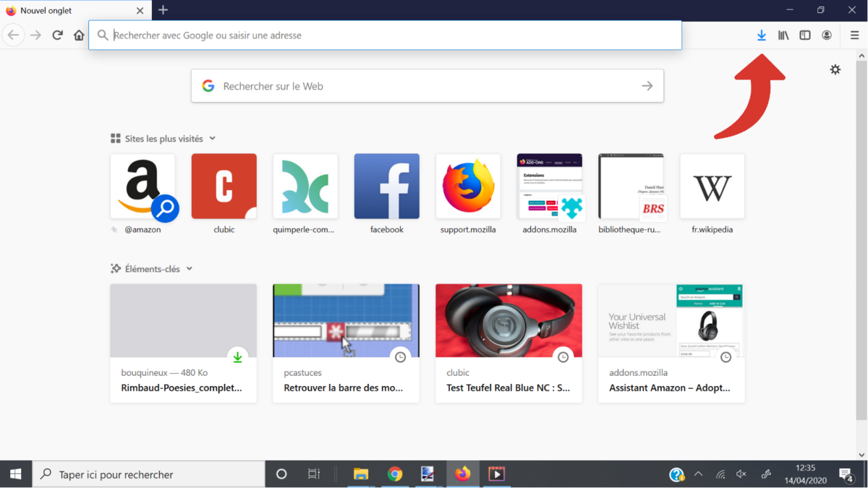This screenshot has width=868, height=488.
Task: Click the green download badge on Rimbaud card
Action: (237, 357)
